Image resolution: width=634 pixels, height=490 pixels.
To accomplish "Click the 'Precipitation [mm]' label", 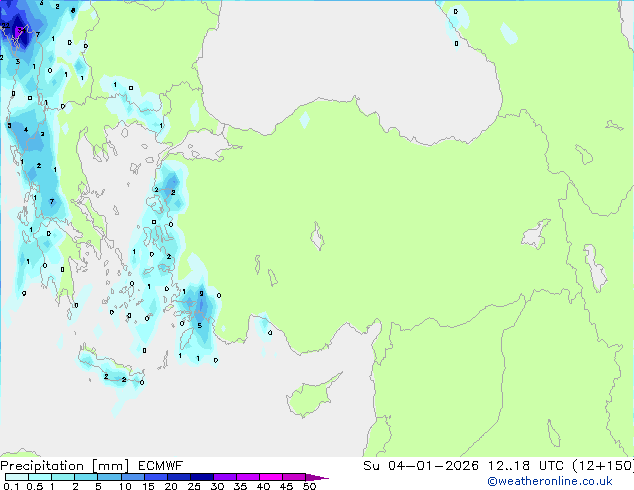I will tap(65, 466).
